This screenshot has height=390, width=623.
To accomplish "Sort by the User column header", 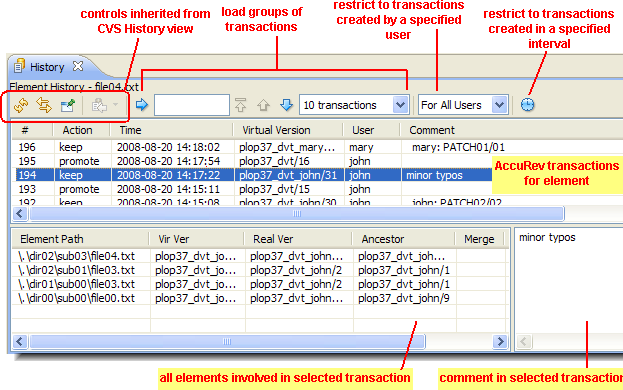I will [x=371, y=130].
